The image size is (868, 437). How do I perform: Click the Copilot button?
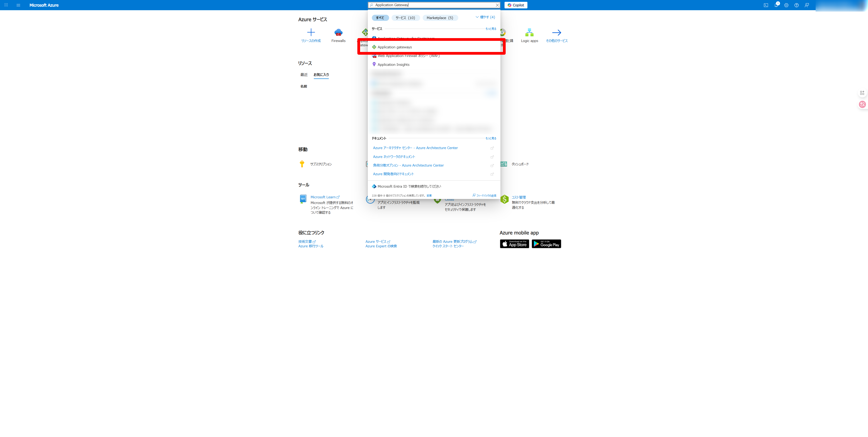click(x=516, y=5)
